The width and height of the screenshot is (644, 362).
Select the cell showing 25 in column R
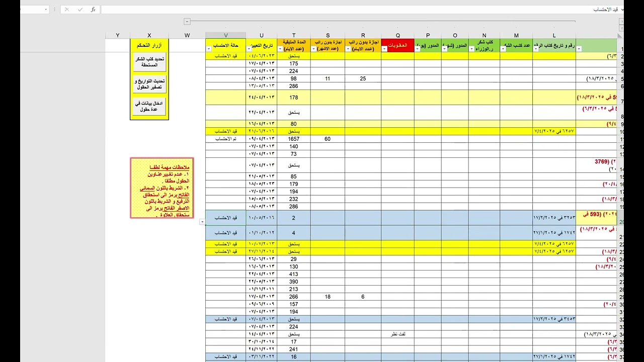(x=363, y=79)
